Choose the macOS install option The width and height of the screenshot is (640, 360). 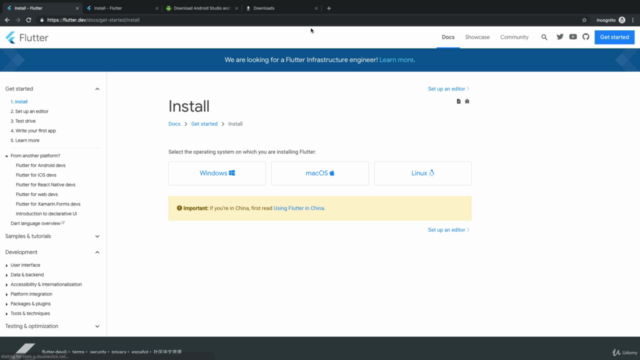click(320, 173)
